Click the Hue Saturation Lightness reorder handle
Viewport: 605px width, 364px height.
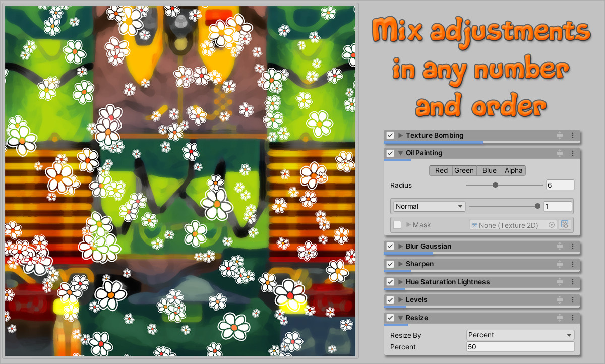coord(560,282)
